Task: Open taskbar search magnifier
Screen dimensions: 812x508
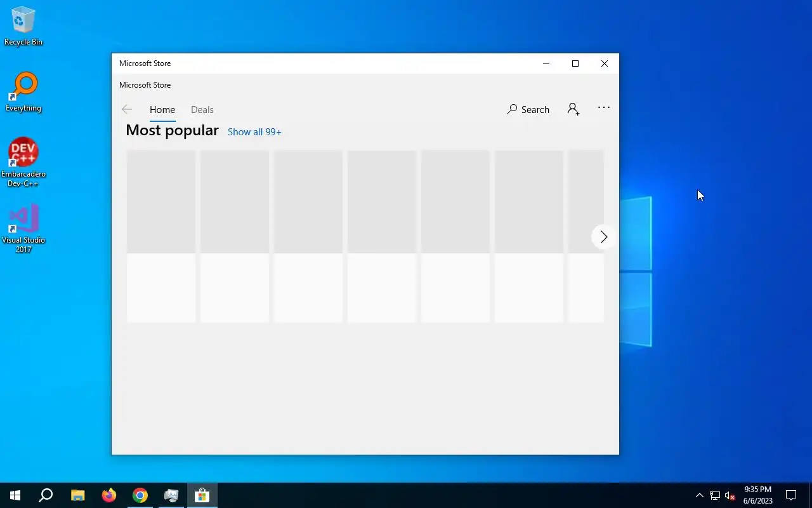Action: point(46,495)
